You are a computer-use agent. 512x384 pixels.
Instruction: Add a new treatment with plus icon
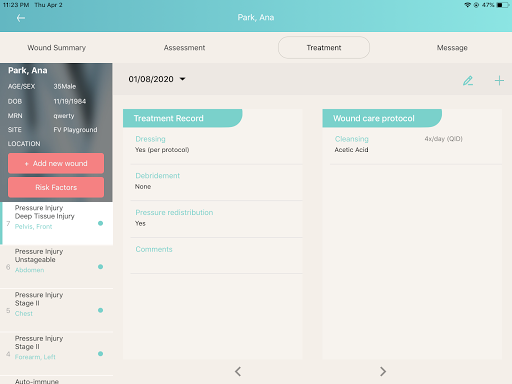click(x=499, y=81)
